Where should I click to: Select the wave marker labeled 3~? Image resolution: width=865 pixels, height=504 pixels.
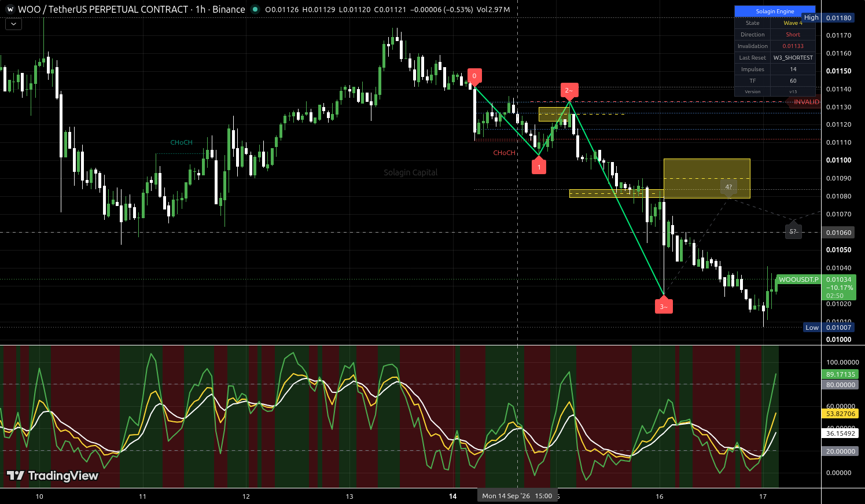pos(664,306)
